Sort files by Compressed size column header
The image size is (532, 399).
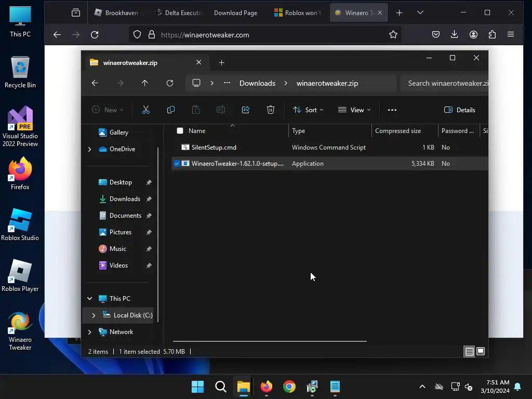pyautogui.click(x=405, y=130)
